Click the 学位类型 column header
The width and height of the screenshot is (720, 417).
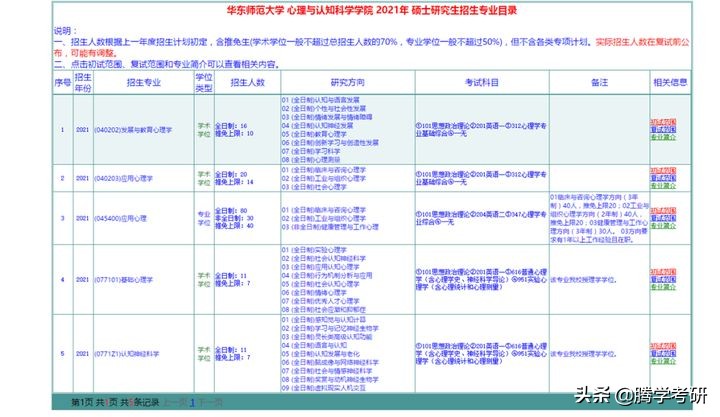(204, 83)
